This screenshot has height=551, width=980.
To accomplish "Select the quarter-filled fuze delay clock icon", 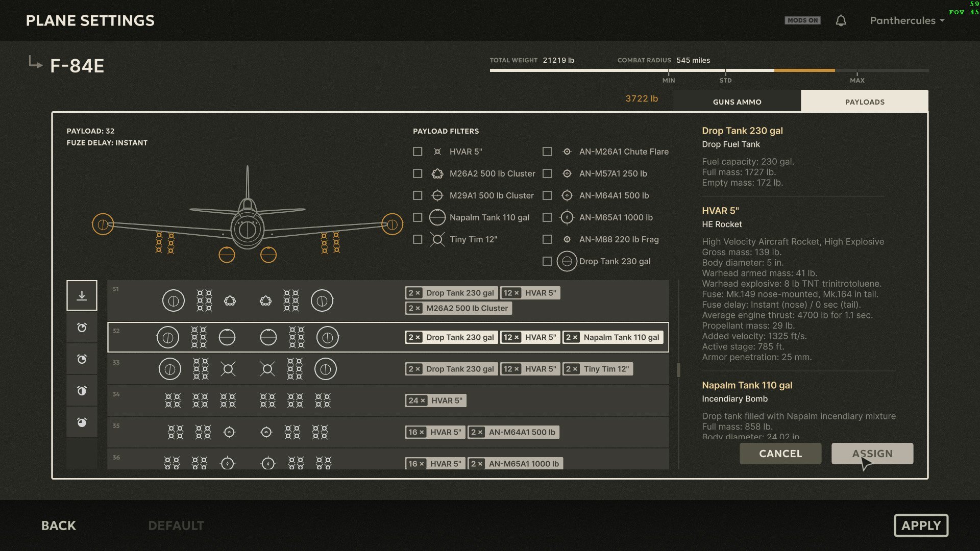I will [x=82, y=359].
